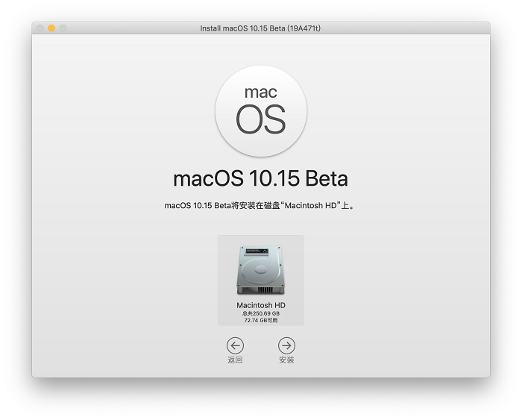522x420 pixels.
Task: Click the installation description sentence below the heading
Action: click(x=224, y=206)
